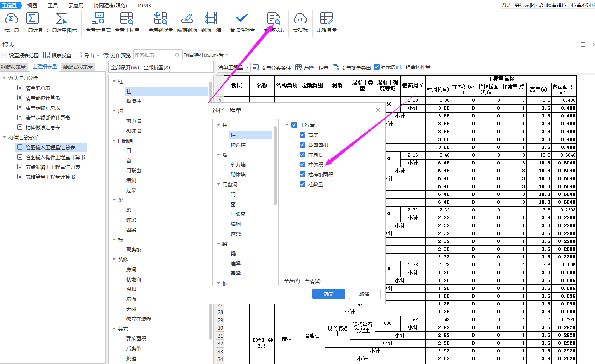Confirm with the 确定 button
This screenshot has width=595, height=364.
[x=329, y=294]
